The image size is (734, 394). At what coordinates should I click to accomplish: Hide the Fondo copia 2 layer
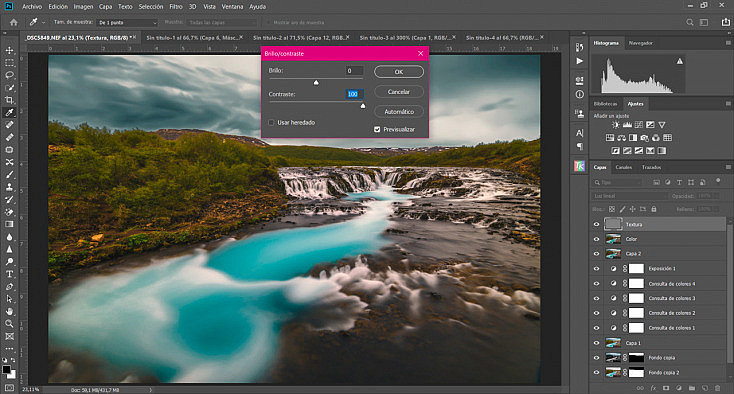[596, 373]
